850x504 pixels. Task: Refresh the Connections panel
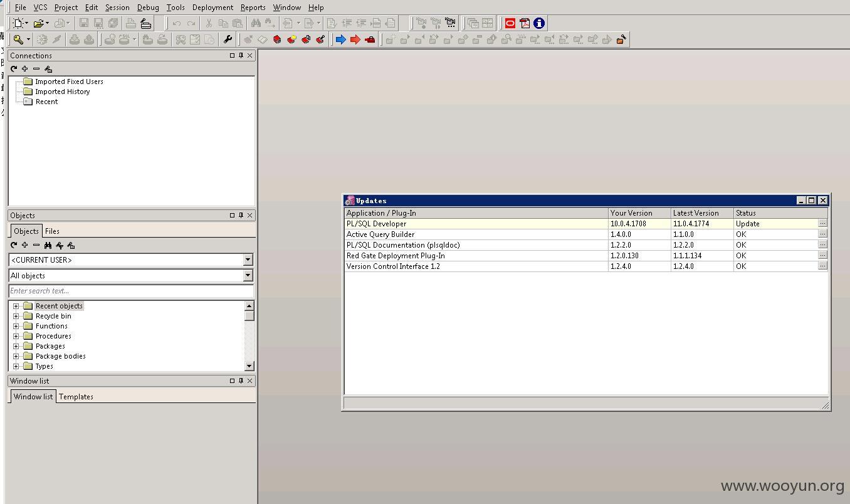[x=14, y=69]
